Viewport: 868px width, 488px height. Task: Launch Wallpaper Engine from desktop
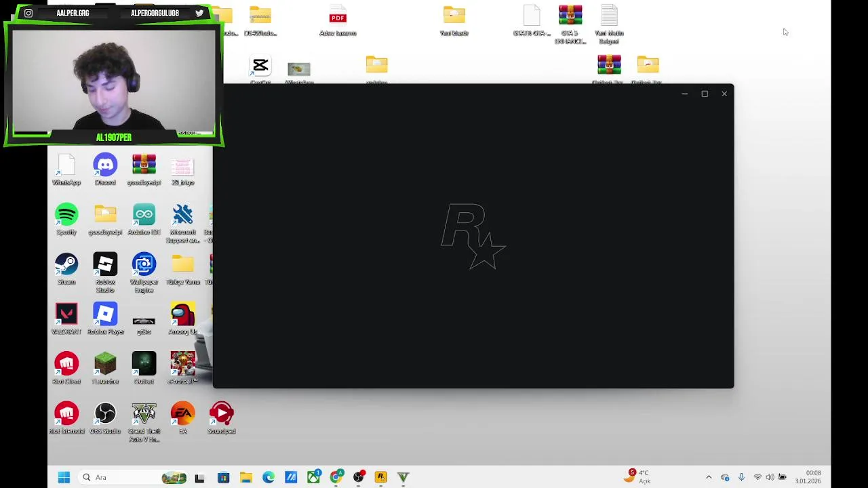144,272
